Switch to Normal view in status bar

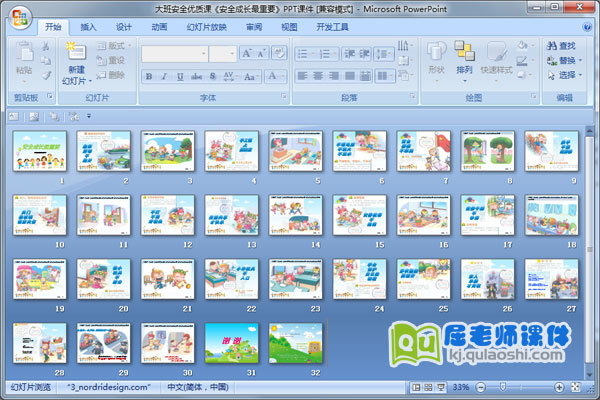pos(416,387)
